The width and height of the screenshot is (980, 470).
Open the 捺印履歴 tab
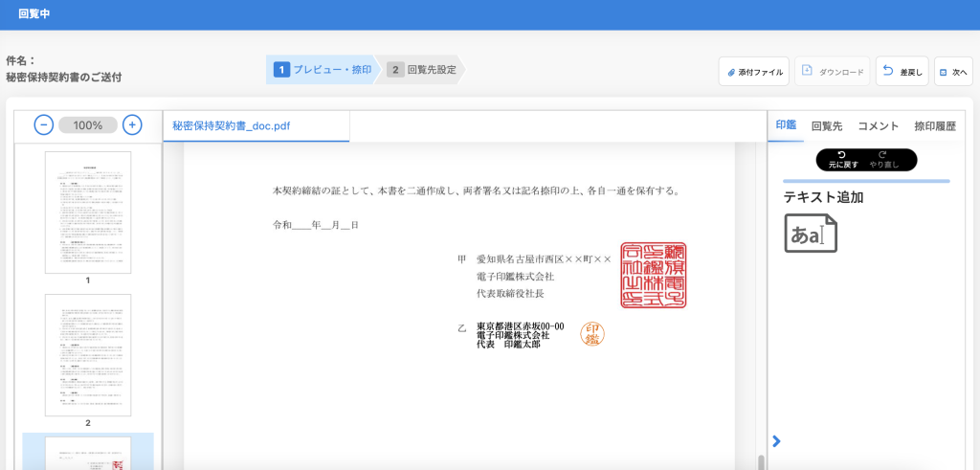click(x=935, y=125)
